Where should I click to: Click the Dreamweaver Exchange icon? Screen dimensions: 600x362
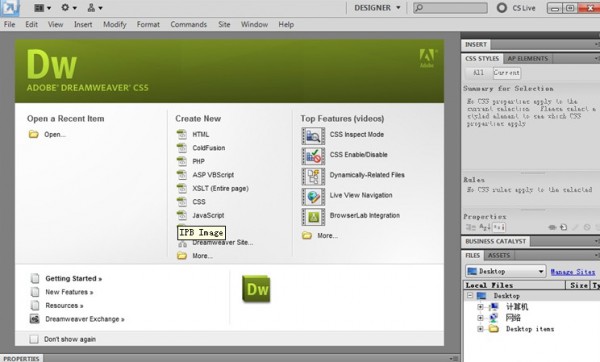click(x=34, y=319)
